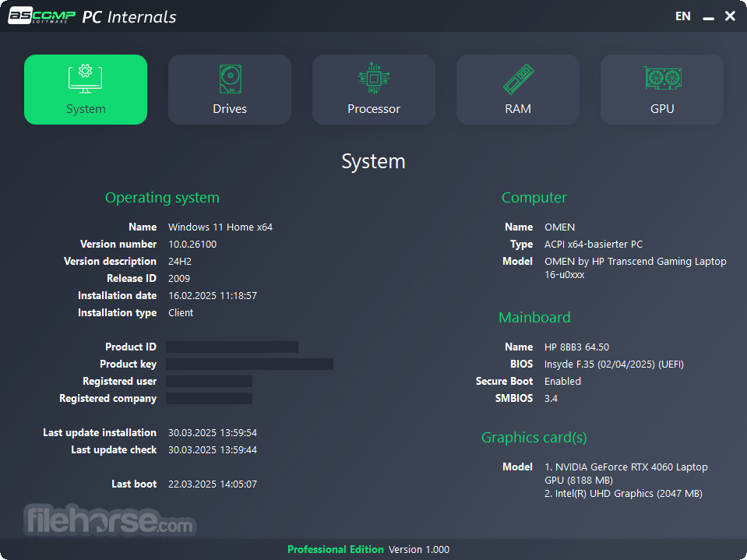Select the System tab label
Screen dimensions: 747x560
coord(86,109)
